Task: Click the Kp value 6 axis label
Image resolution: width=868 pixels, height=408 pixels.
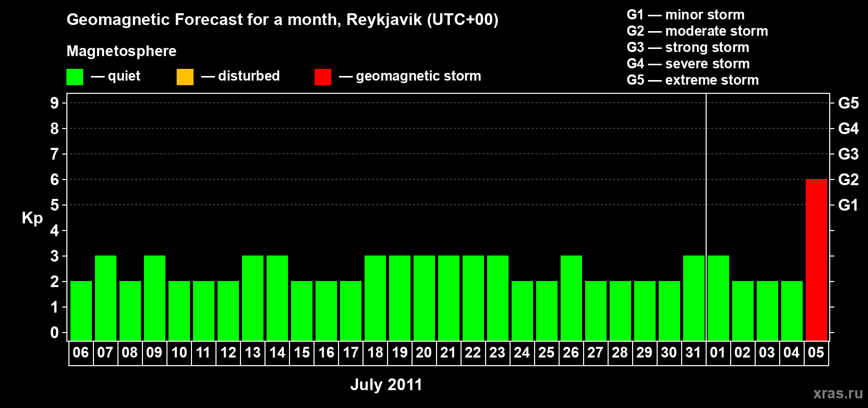Action: pos(55,180)
